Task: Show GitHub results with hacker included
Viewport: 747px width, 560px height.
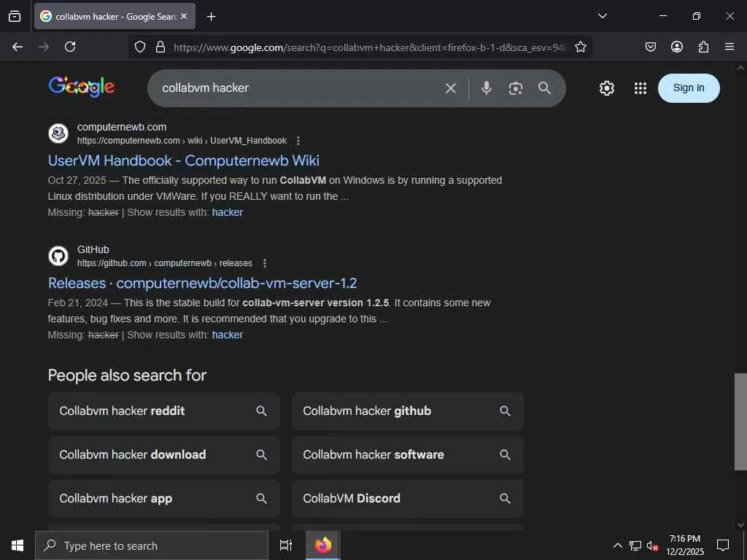Action: [228, 335]
